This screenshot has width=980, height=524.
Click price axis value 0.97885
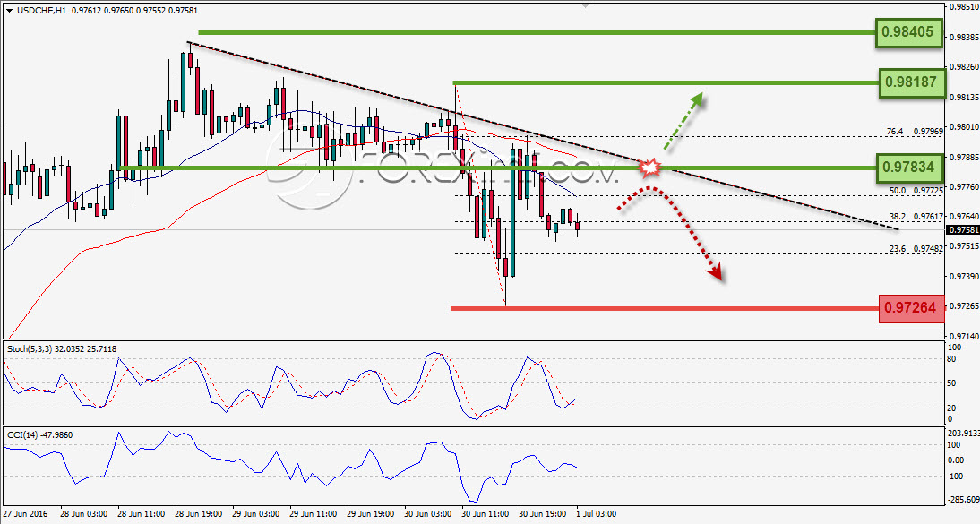(x=964, y=157)
